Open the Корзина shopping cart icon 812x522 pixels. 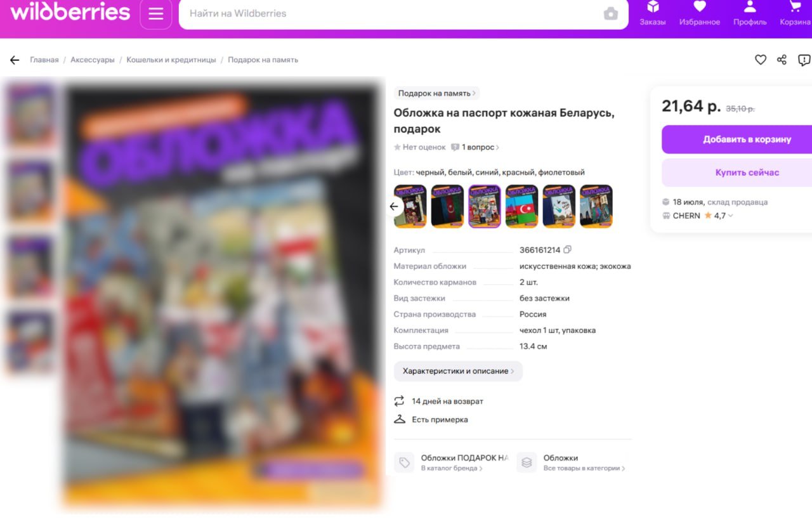(796, 13)
